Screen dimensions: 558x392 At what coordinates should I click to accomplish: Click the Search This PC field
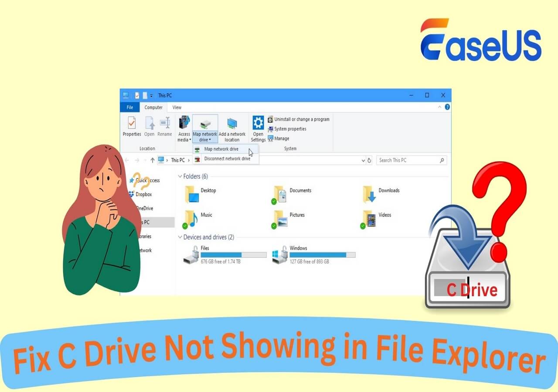pos(412,160)
